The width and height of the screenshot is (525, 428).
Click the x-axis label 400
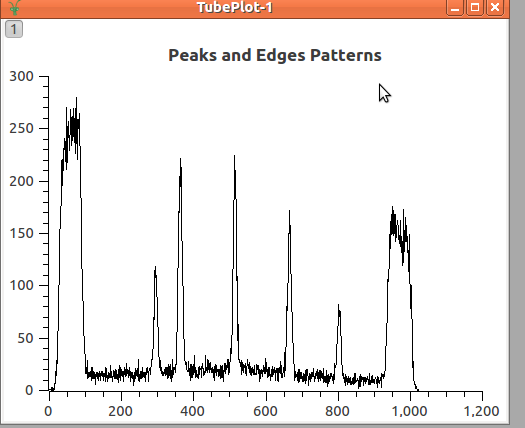[193, 411]
